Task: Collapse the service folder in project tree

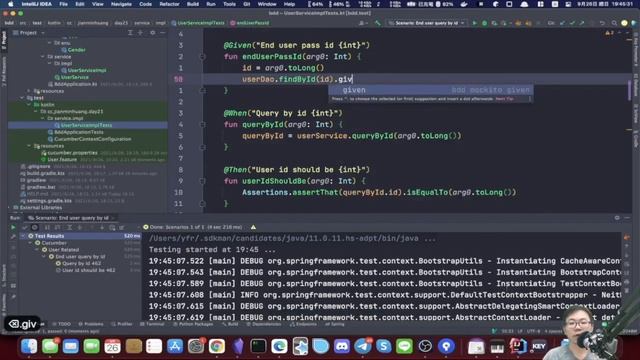Action: click(x=43, y=57)
